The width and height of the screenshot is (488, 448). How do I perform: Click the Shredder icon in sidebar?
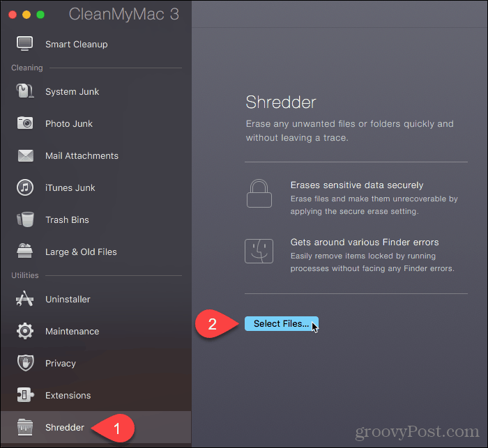25,427
